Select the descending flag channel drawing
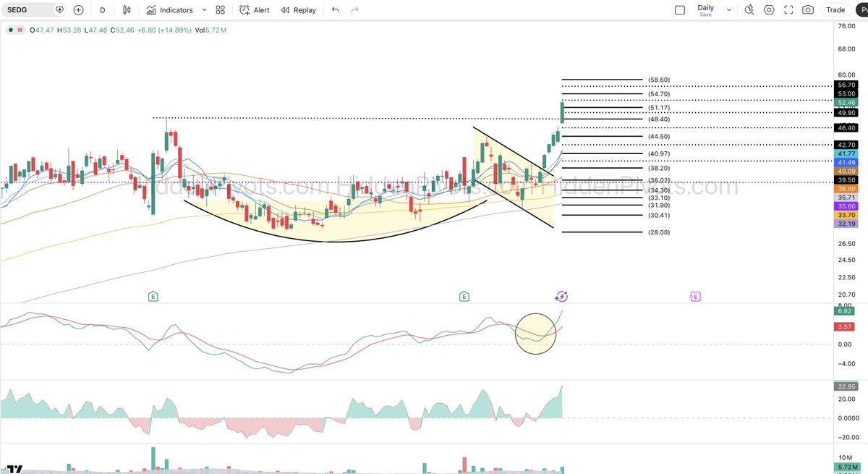This screenshot has height=474, width=868. point(514,178)
